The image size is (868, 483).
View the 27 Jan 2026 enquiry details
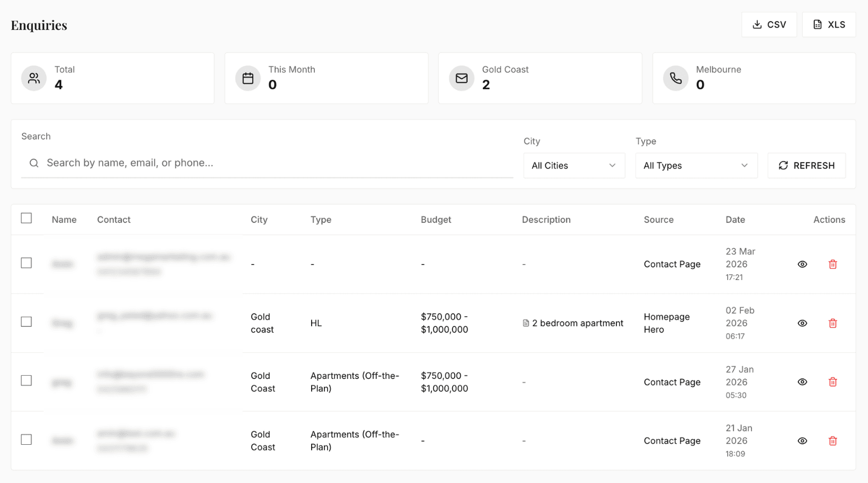click(803, 382)
